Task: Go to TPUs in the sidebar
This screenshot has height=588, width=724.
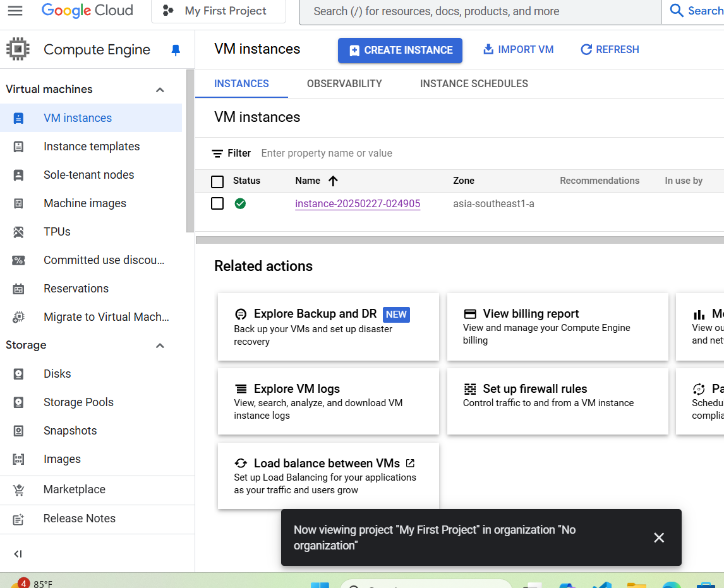Action: 57,232
